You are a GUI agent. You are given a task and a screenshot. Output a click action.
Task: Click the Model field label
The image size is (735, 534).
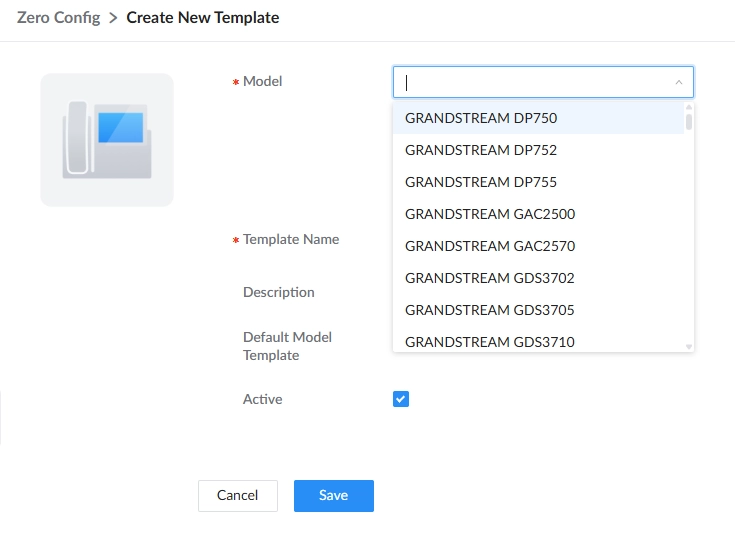(x=262, y=82)
